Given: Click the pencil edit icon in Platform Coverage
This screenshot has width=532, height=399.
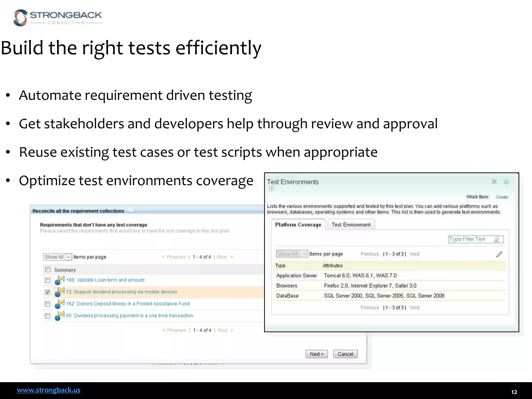Looking at the screenshot, I should (499, 254).
